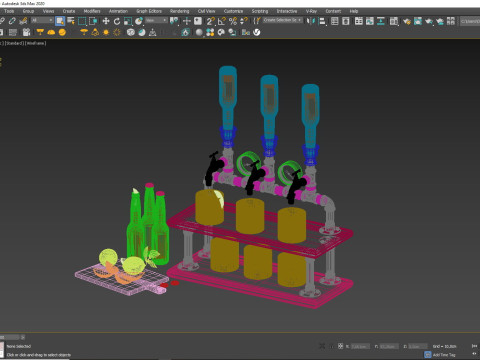Open the Wireframe shading viewport menu

pos(36,43)
